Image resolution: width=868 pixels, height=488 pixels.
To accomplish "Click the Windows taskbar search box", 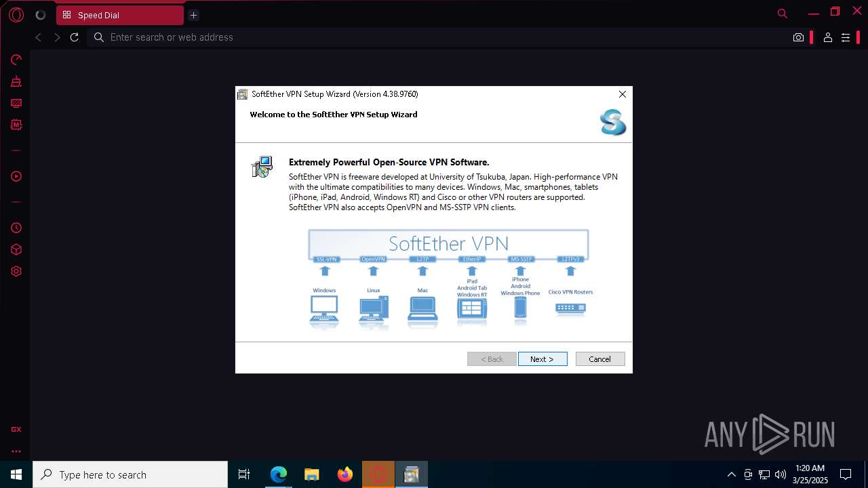I will tap(130, 474).
